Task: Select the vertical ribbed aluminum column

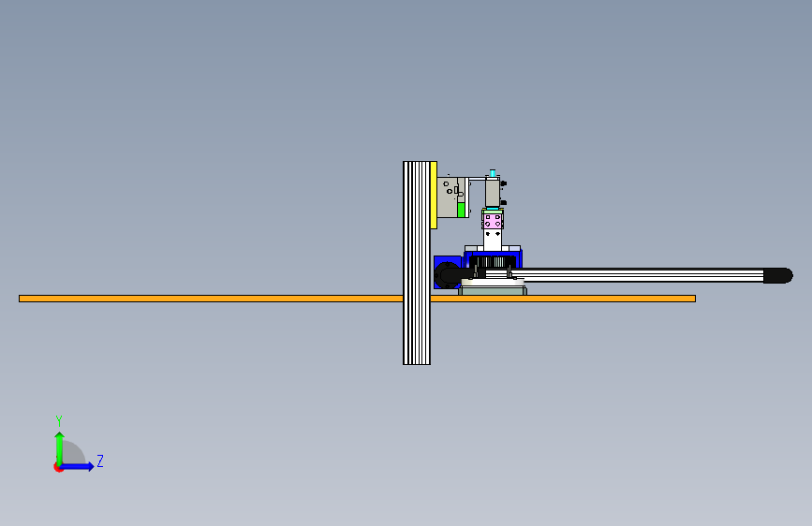Action: tap(417, 263)
